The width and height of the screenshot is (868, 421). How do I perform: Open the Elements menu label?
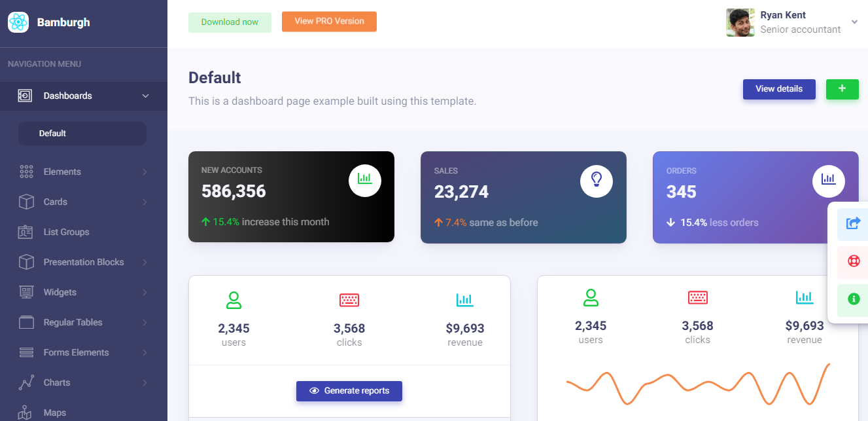tap(62, 172)
